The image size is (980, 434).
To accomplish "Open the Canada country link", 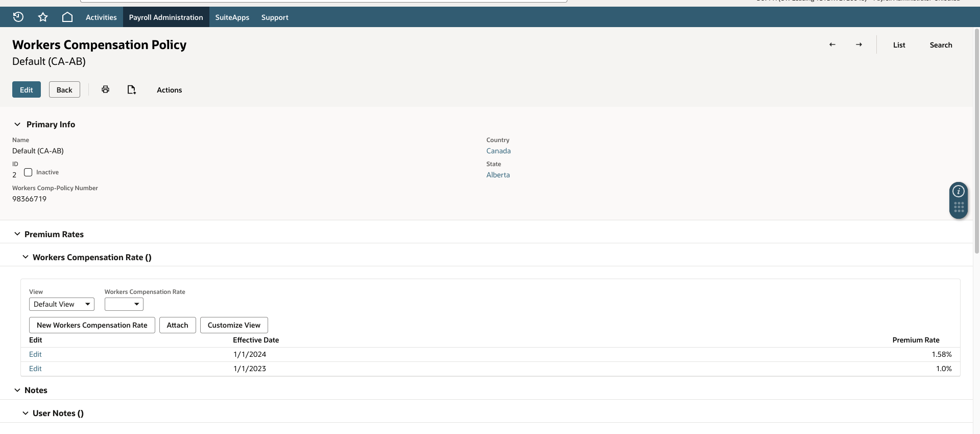I will [498, 151].
